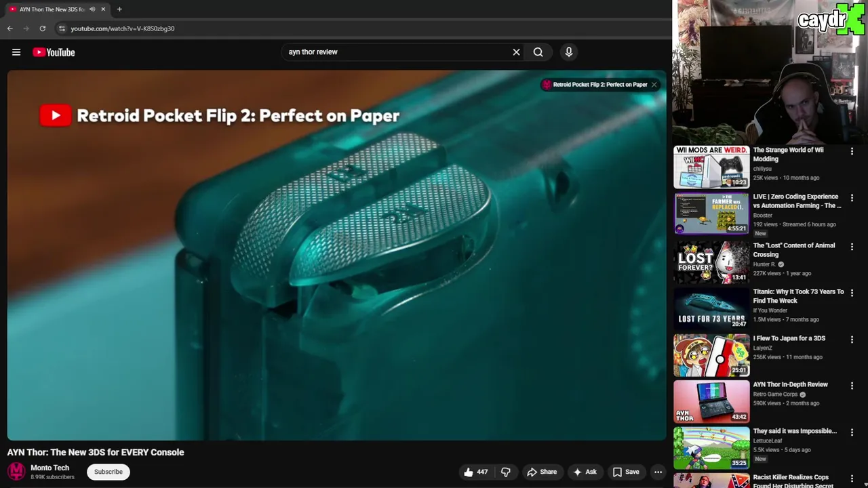Open 'AYN Thor In-Depth Review' thumbnail
The image size is (868, 488).
click(x=711, y=401)
